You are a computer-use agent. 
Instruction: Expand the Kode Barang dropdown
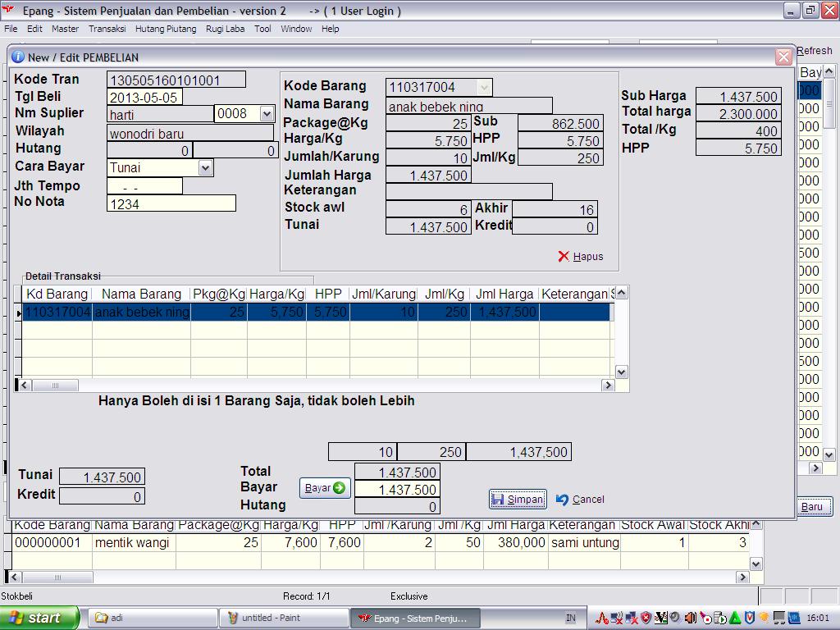[x=484, y=87]
